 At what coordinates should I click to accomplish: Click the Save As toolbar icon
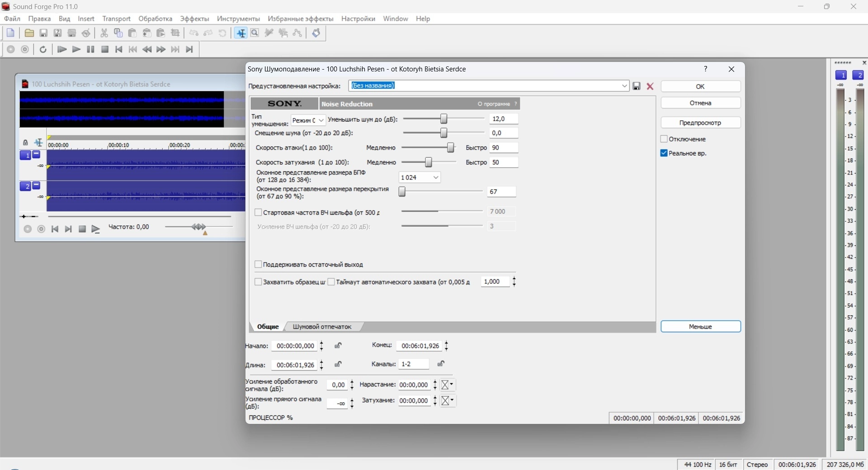pyautogui.click(x=57, y=33)
